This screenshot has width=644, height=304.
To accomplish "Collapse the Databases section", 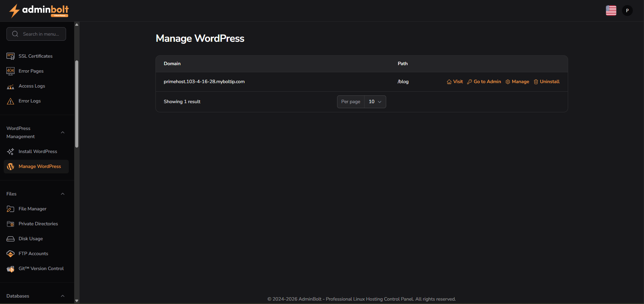I will (x=63, y=296).
